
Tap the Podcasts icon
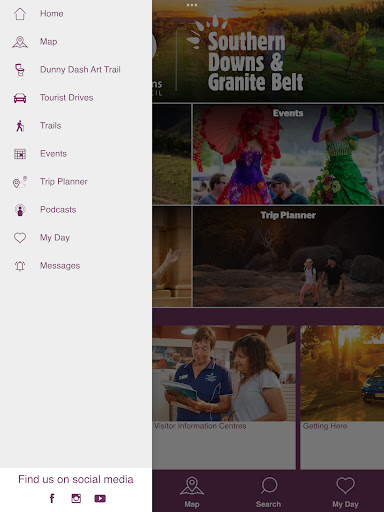20,210
